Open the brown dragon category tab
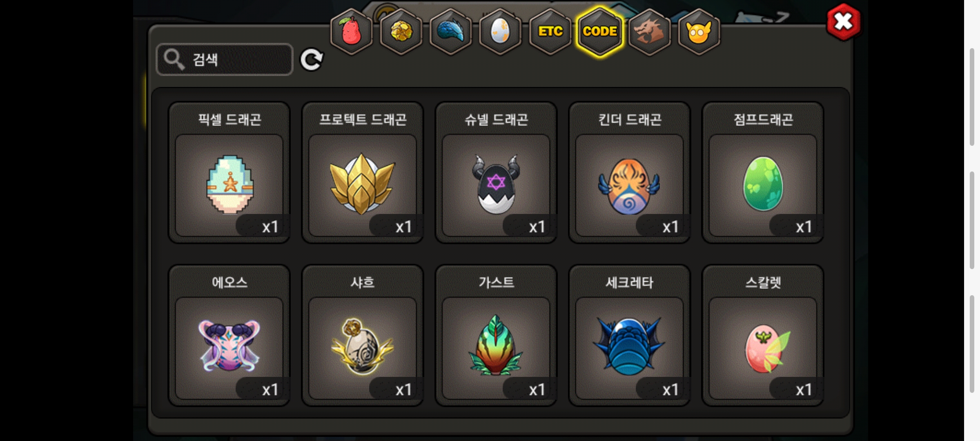This screenshot has height=441, width=980. coord(649,31)
